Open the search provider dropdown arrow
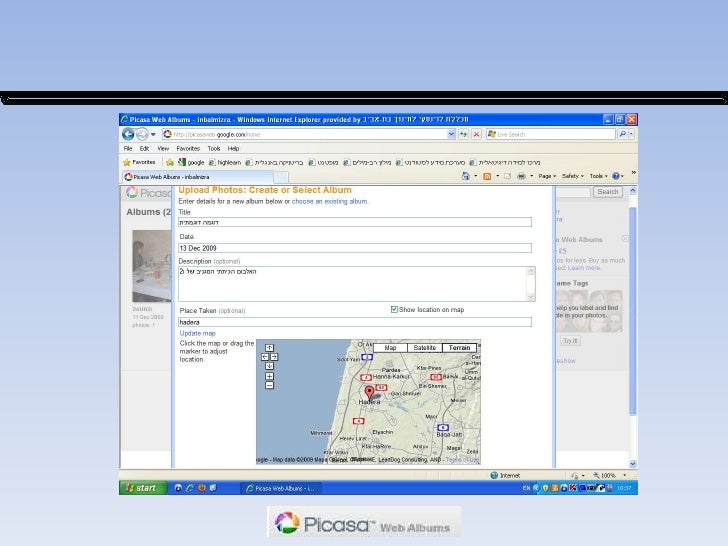This screenshot has width=728, height=546. point(631,134)
